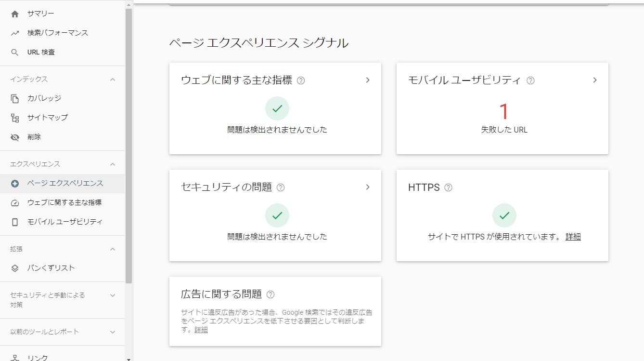Click help icon next to モバイル ユーザビリティ card title

(530, 80)
